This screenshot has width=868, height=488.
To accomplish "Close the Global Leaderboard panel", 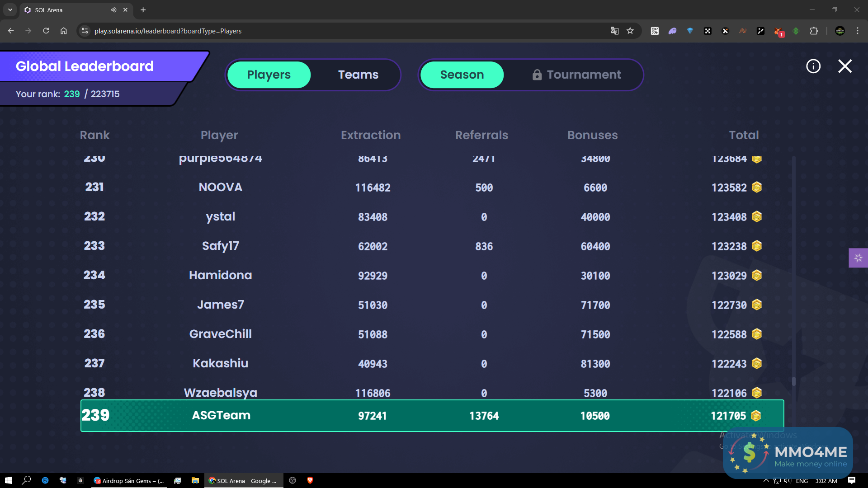I will coord(844,66).
